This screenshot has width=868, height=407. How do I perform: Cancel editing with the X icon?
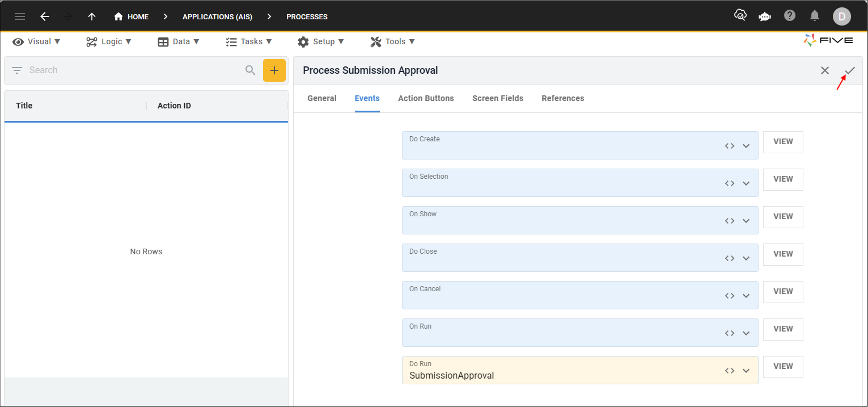(825, 70)
